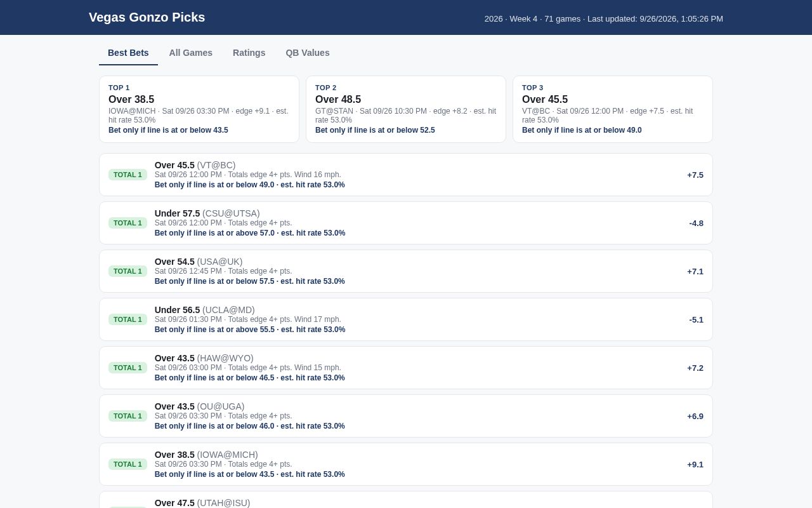Image resolution: width=812 pixels, height=508 pixels.
Task: Click the Vegas Gonzo Picks title
Action: tap(147, 17)
